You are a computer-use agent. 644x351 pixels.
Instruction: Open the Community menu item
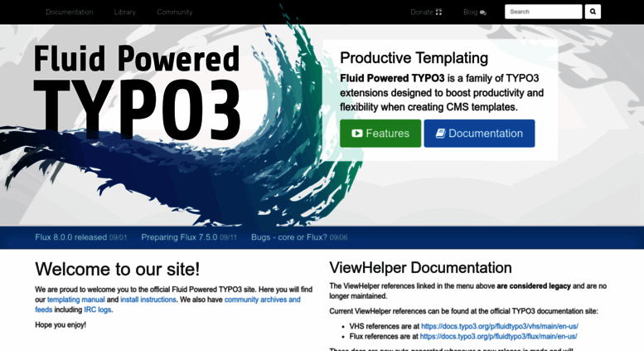[175, 12]
